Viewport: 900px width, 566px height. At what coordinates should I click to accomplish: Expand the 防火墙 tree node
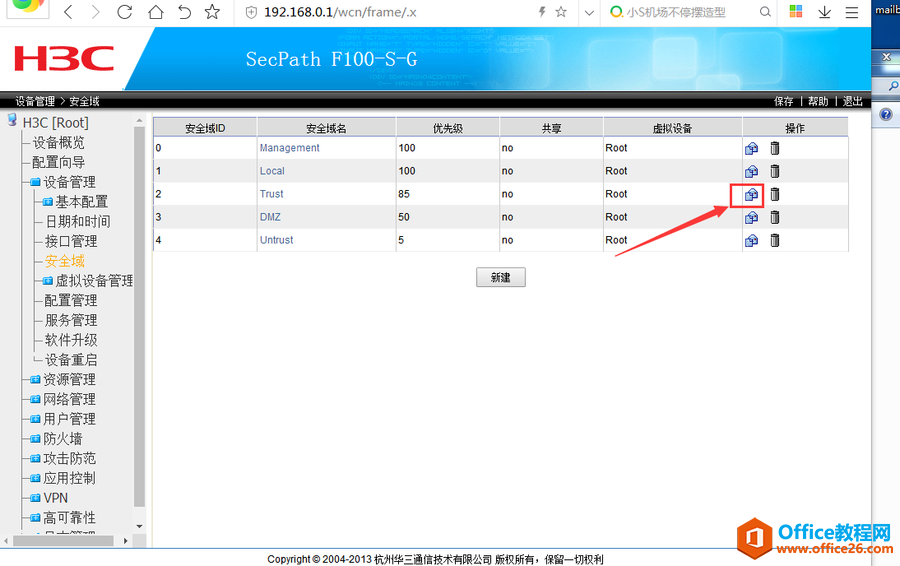point(35,439)
